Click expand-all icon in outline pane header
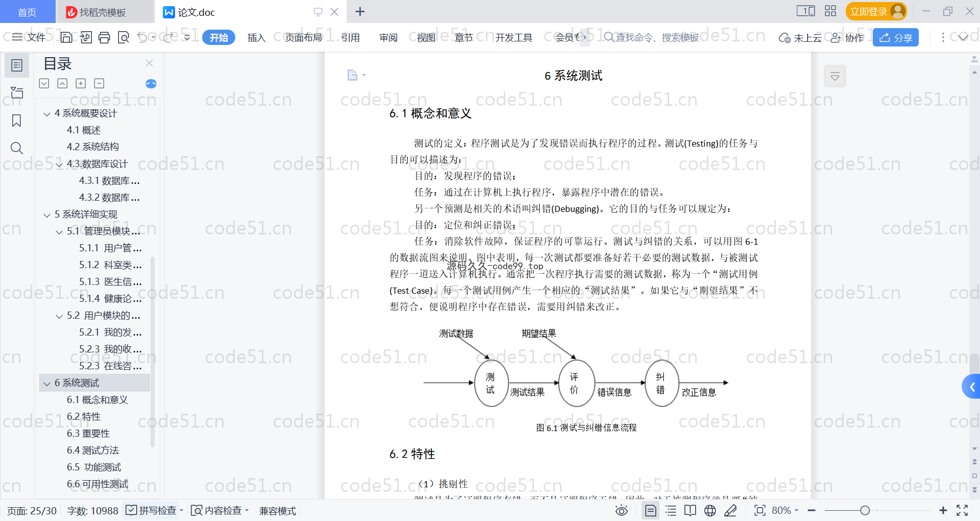This screenshot has width=980, height=521. pyautogui.click(x=44, y=83)
